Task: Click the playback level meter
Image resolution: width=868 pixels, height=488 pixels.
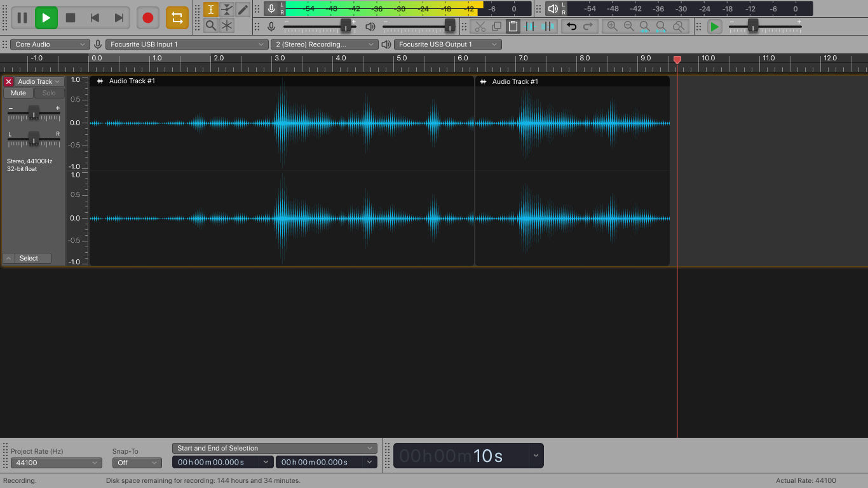Action: 690,9
